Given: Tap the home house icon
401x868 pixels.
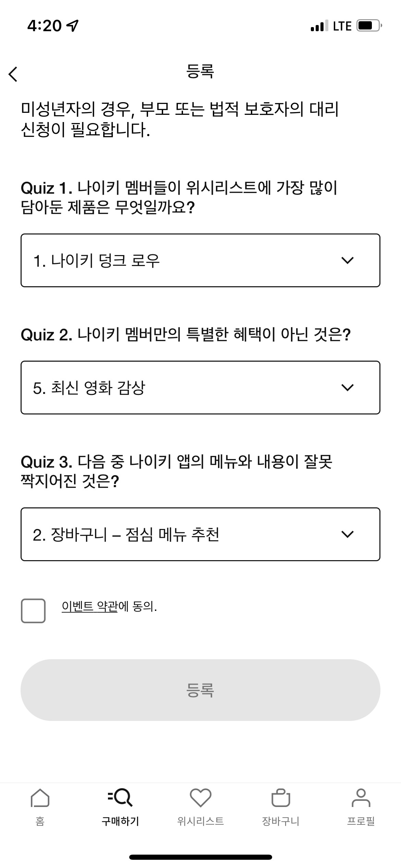Looking at the screenshot, I should tap(40, 798).
